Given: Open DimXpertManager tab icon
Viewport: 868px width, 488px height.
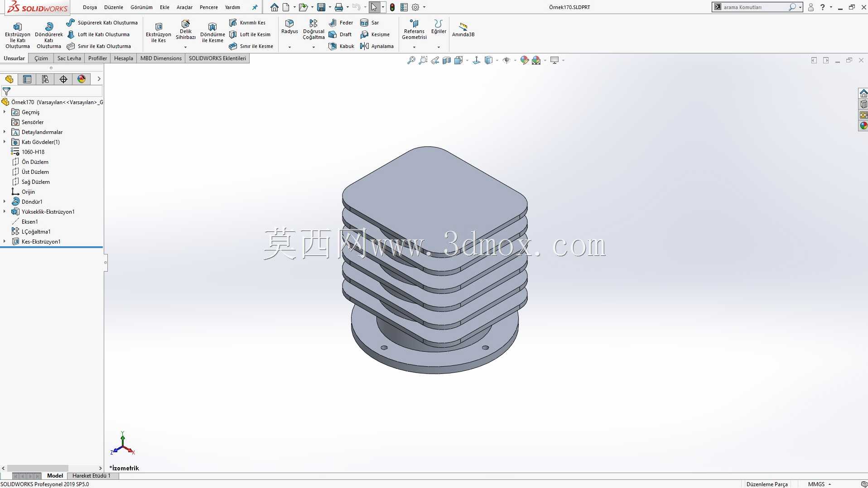Looking at the screenshot, I should [63, 79].
